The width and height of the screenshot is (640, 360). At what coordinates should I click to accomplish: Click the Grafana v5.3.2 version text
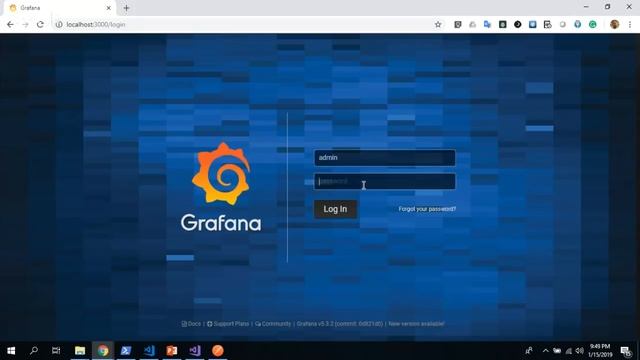click(x=340, y=324)
